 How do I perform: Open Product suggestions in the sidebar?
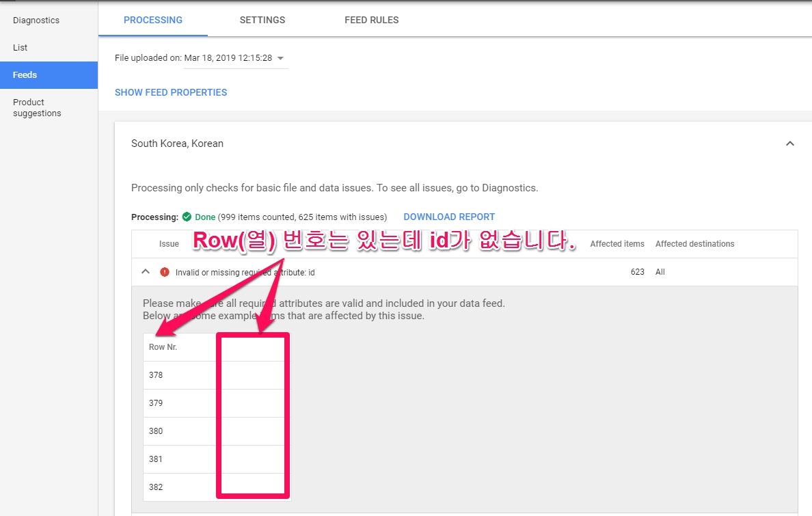(x=37, y=108)
